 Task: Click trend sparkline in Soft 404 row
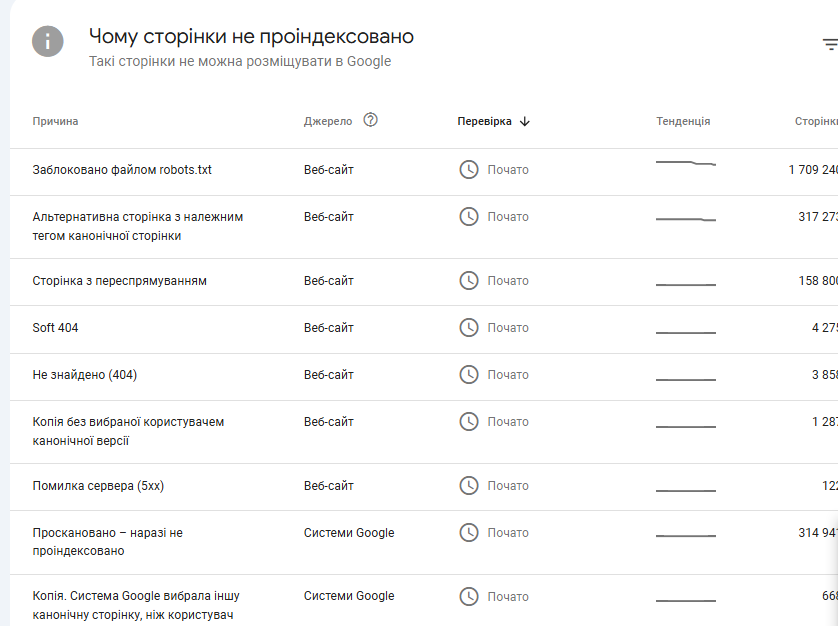(685, 331)
